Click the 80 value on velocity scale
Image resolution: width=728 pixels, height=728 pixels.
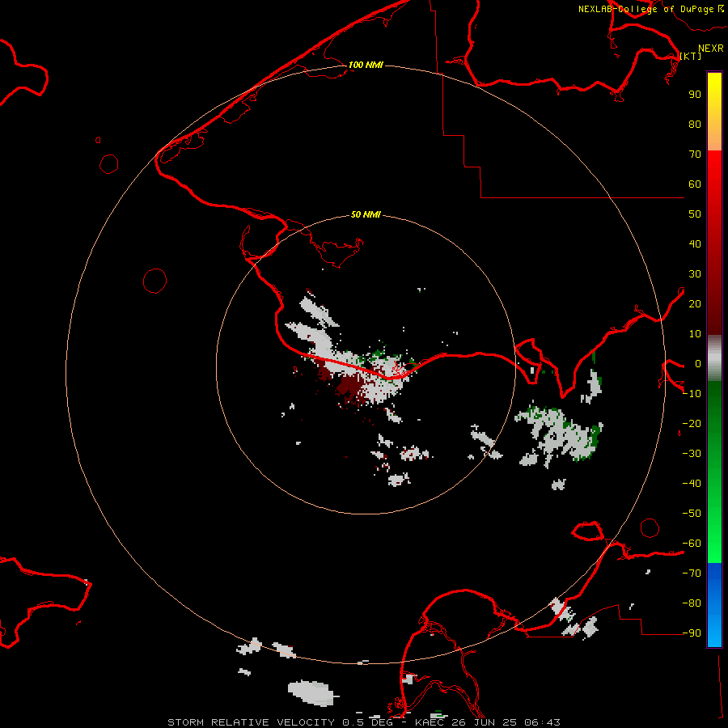695,124
